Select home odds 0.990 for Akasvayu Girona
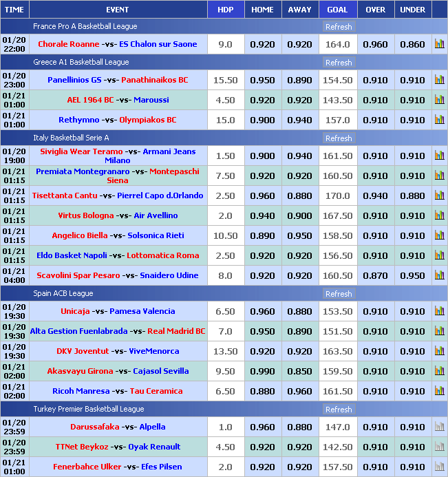Image resolution: width=448 pixels, height=477 pixels. 262,371
